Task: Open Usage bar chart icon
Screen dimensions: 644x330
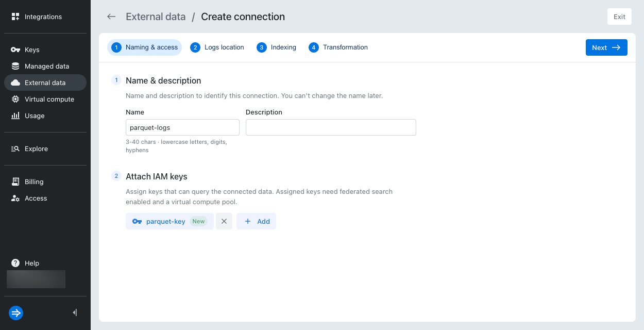Action: 15,115
